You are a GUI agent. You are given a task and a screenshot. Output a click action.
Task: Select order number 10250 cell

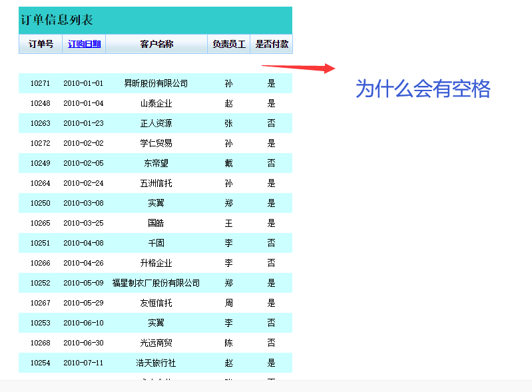(40, 203)
